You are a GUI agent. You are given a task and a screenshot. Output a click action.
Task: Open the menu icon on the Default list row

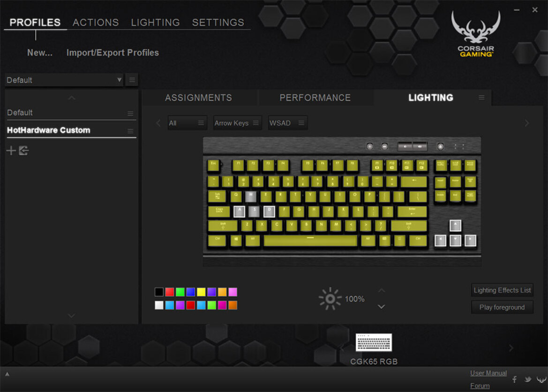tap(130, 113)
